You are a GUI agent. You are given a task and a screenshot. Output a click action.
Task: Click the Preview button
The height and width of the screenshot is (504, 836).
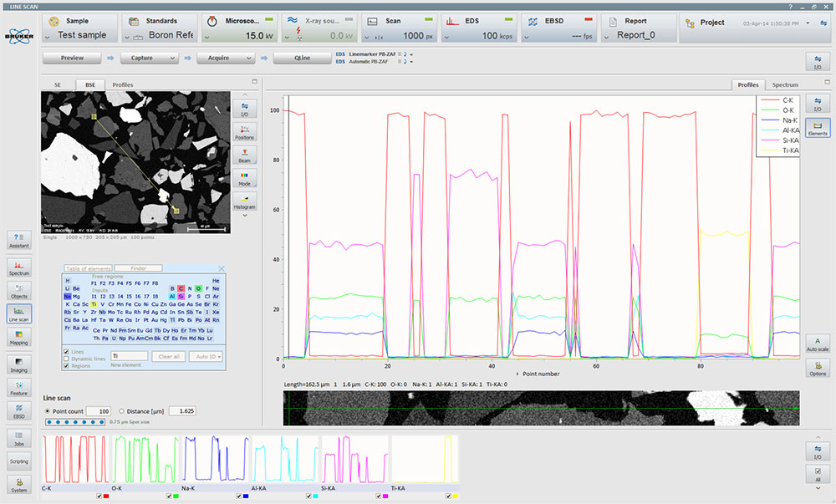72,58
